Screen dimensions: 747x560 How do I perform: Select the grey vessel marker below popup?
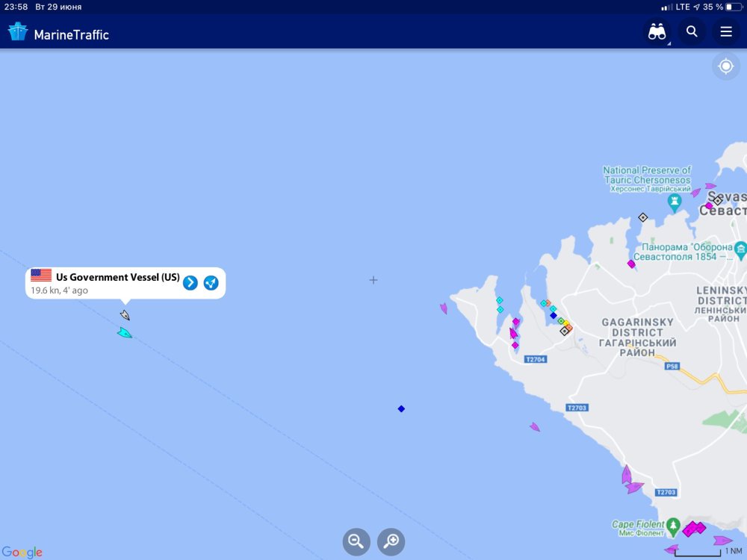[125, 315]
